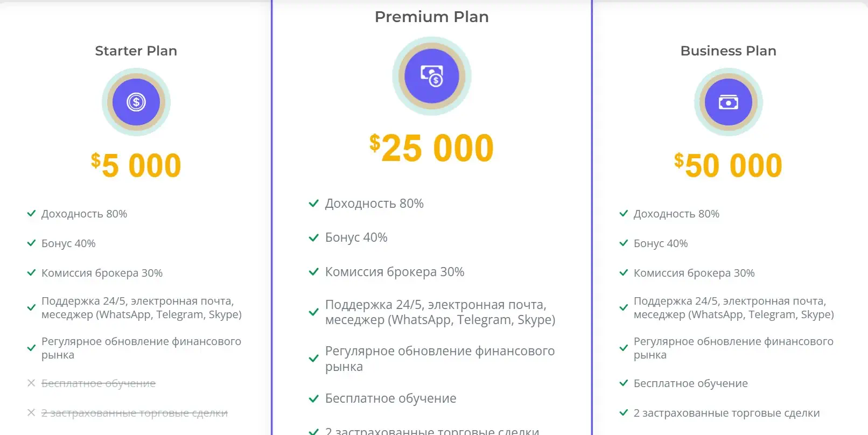The width and height of the screenshot is (868, 435).
Task: Click the $5 000 price
Action: point(136,165)
